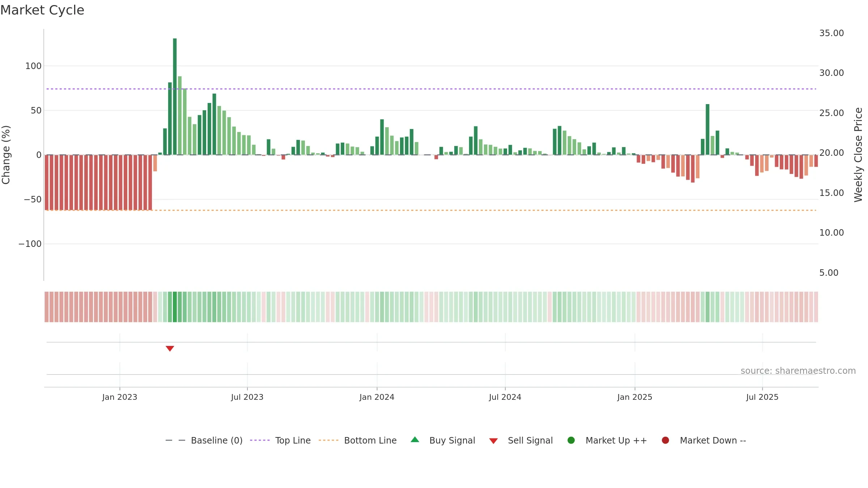Click the 35.00 price axis label

point(831,33)
